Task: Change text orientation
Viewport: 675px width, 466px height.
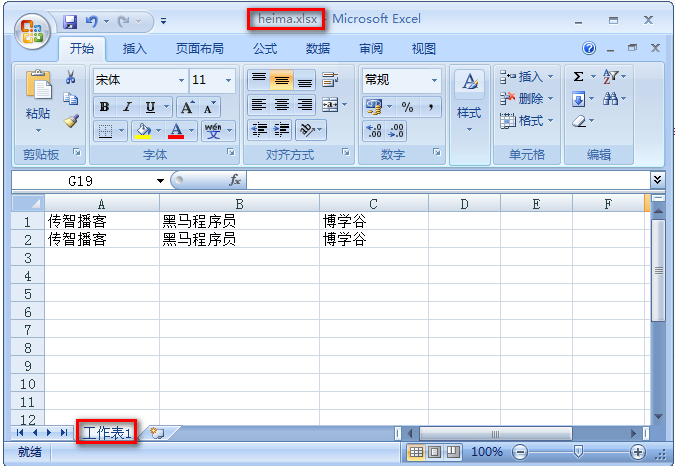Action: tap(307, 130)
